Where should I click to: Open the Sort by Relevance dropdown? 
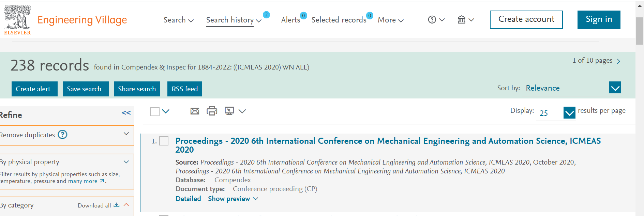615,88
